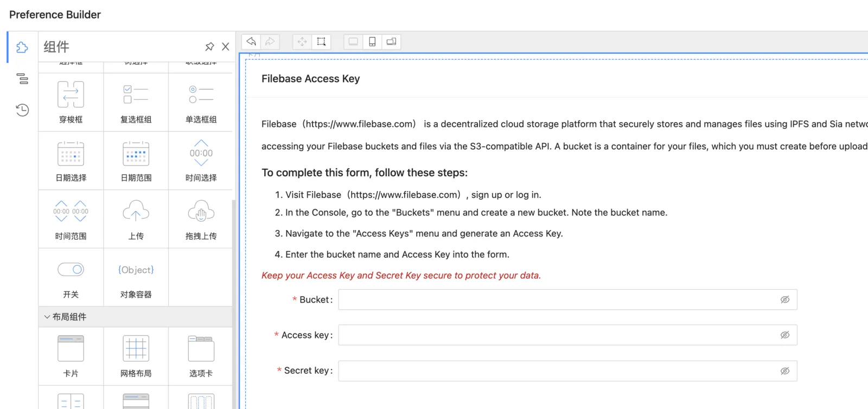The height and width of the screenshot is (409, 868).
Task: Close the 组件 panel
Action: [226, 47]
